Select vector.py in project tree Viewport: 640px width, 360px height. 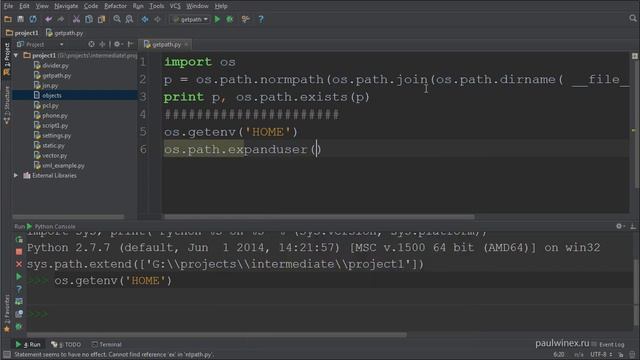[51, 156]
